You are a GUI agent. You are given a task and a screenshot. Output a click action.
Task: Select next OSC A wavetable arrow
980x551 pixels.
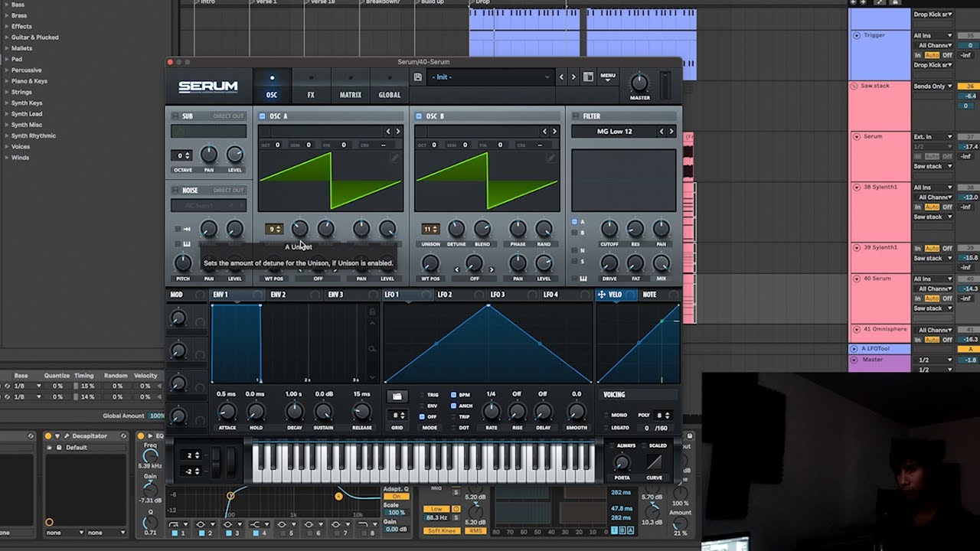point(397,132)
